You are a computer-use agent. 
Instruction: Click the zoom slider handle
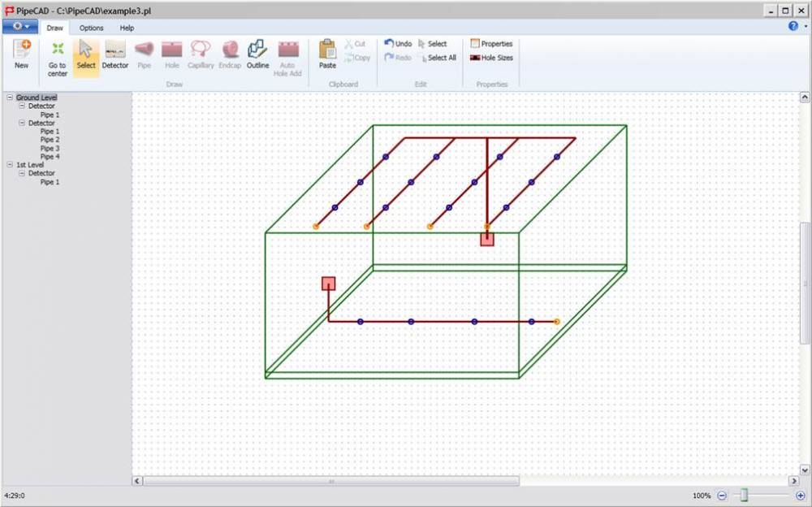[744, 496]
